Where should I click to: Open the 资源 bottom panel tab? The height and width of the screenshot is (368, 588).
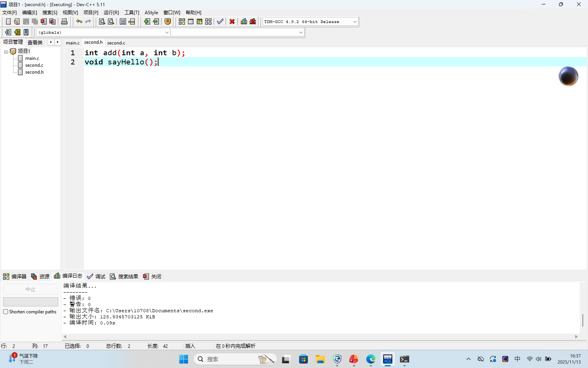click(40, 276)
